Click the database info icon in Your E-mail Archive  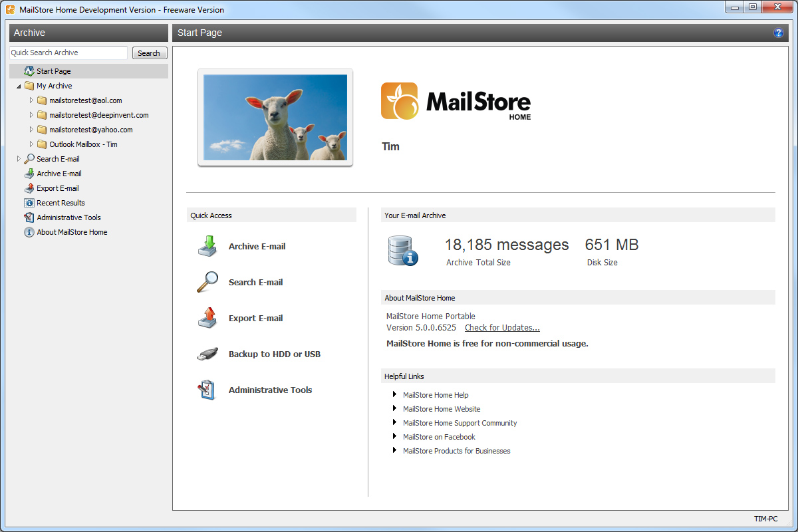(403, 251)
